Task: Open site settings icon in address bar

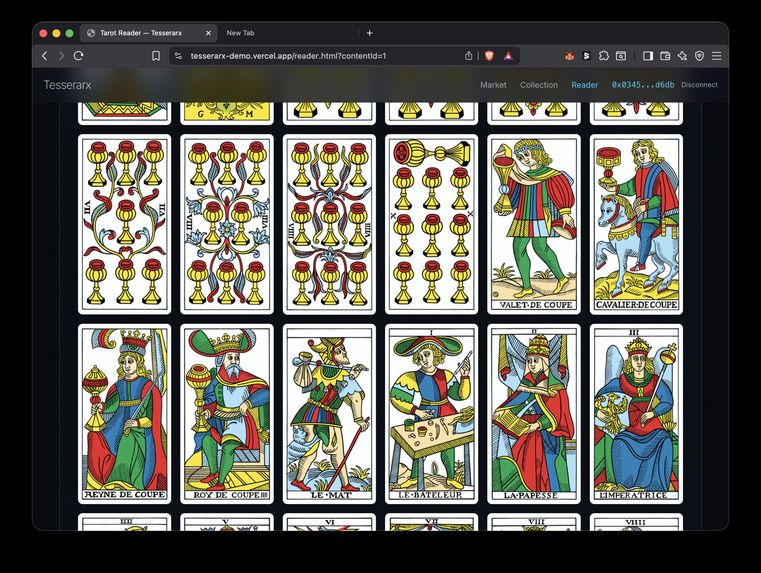Action: tap(179, 56)
